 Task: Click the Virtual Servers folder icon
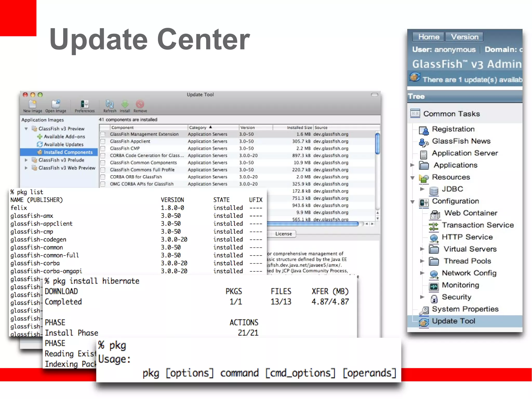coord(434,249)
